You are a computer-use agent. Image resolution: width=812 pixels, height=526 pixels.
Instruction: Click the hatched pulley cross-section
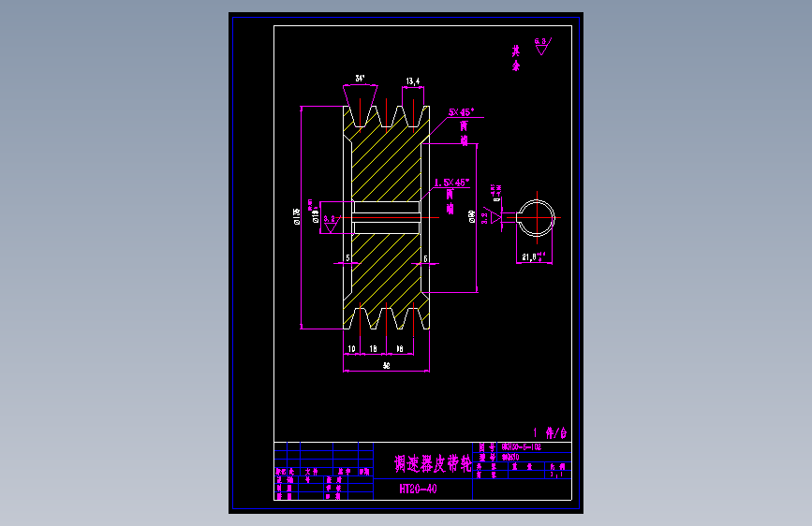point(386,217)
